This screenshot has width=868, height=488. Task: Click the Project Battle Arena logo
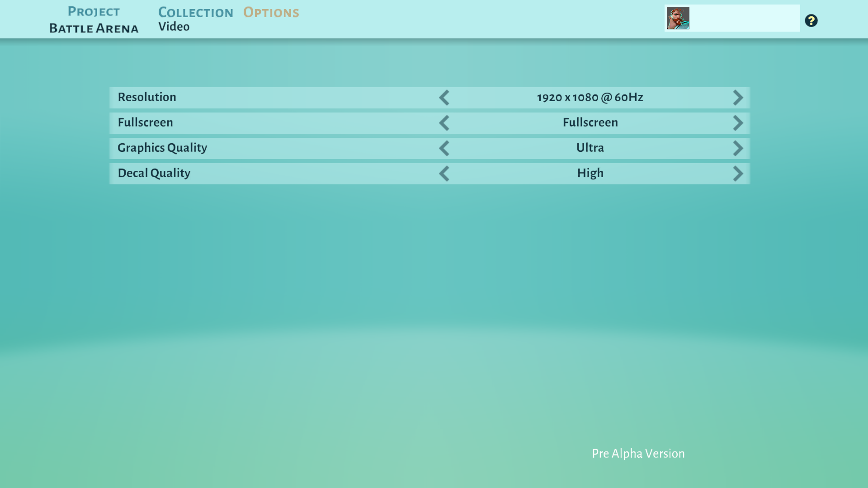coord(94,20)
